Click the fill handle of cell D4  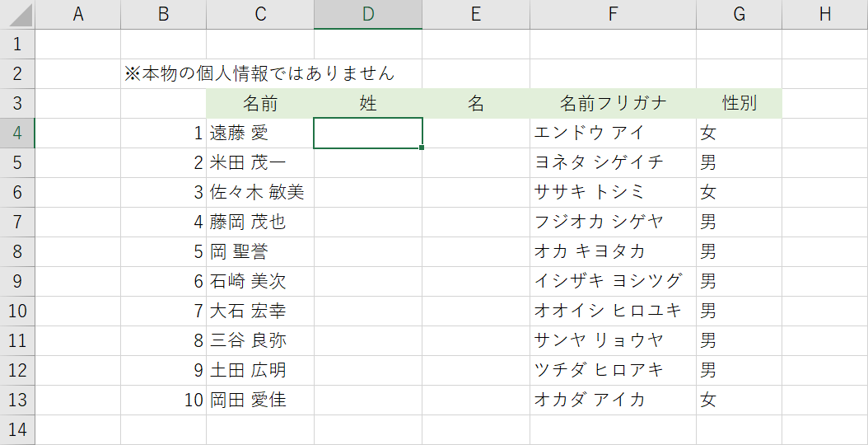click(422, 148)
